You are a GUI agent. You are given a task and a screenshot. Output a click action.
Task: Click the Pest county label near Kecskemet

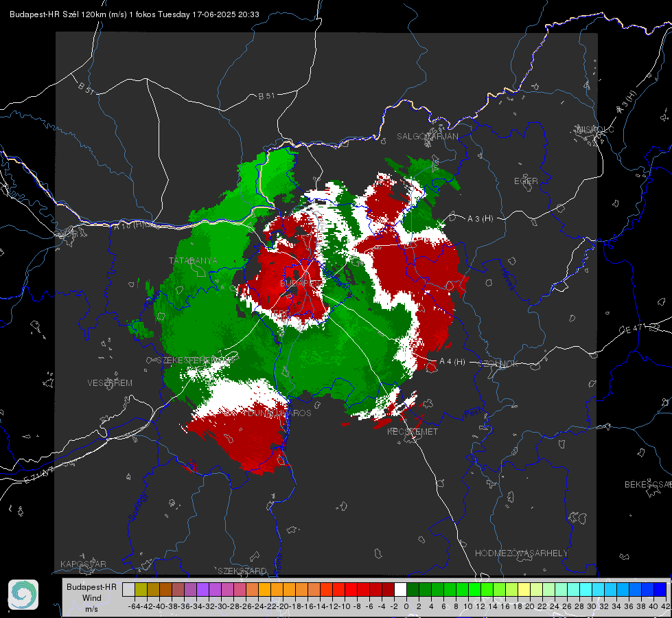click(472, 413)
